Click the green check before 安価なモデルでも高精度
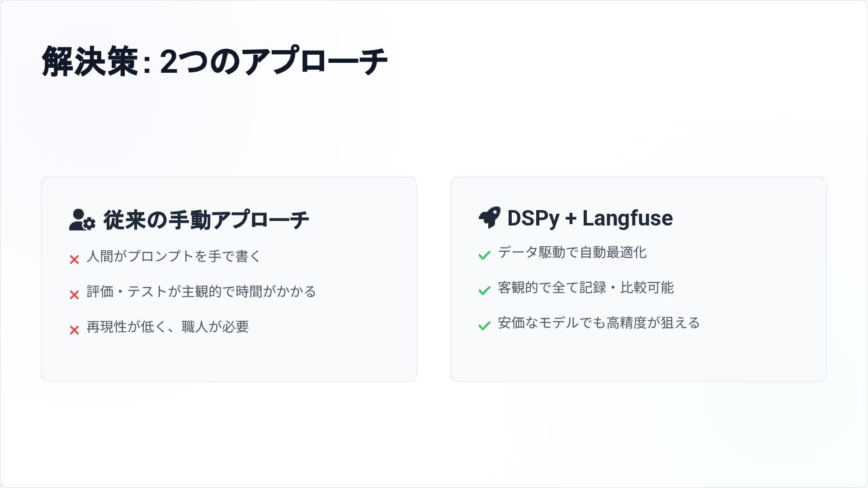868x488 pixels. click(484, 326)
